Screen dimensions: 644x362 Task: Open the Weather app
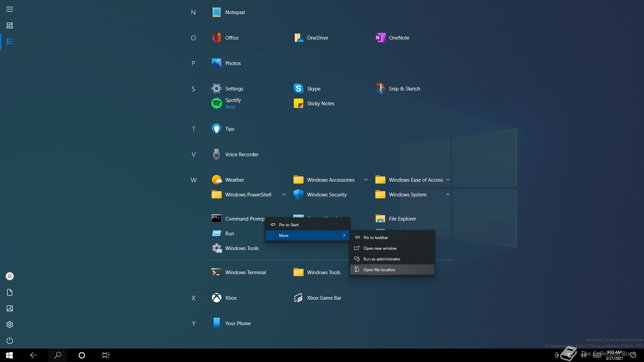(x=228, y=180)
